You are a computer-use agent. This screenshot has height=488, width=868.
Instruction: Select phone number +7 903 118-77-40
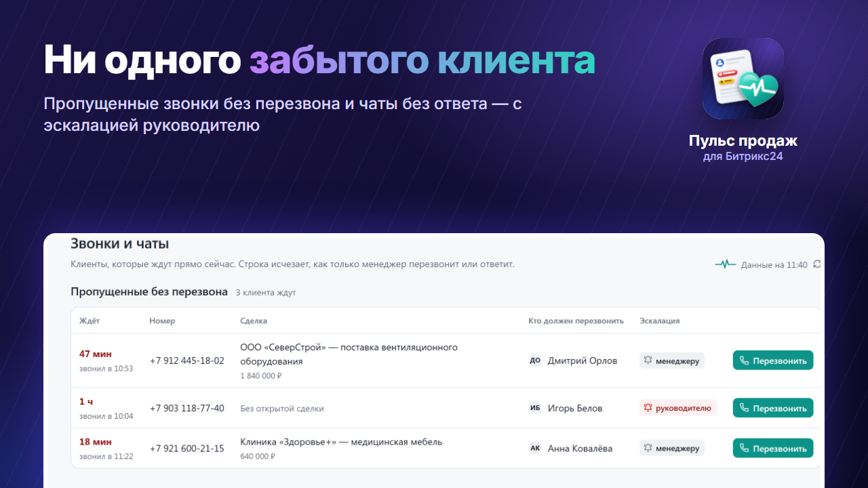point(186,408)
